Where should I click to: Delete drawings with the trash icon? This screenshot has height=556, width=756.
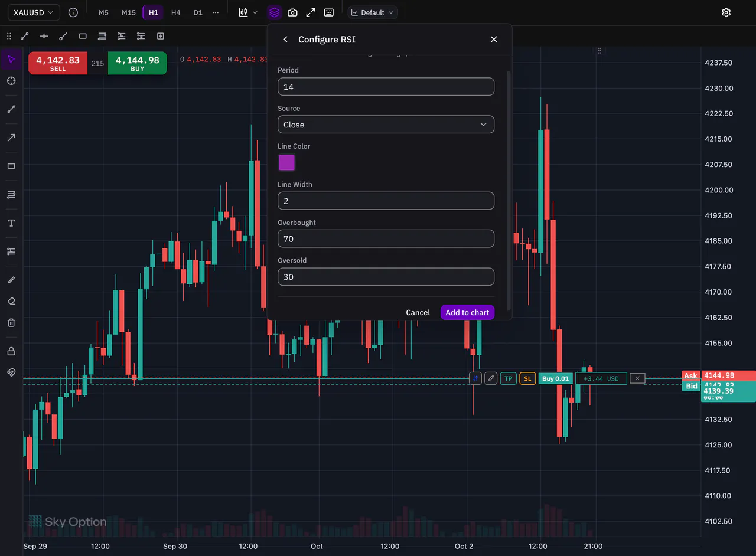pyautogui.click(x=11, y=323)
